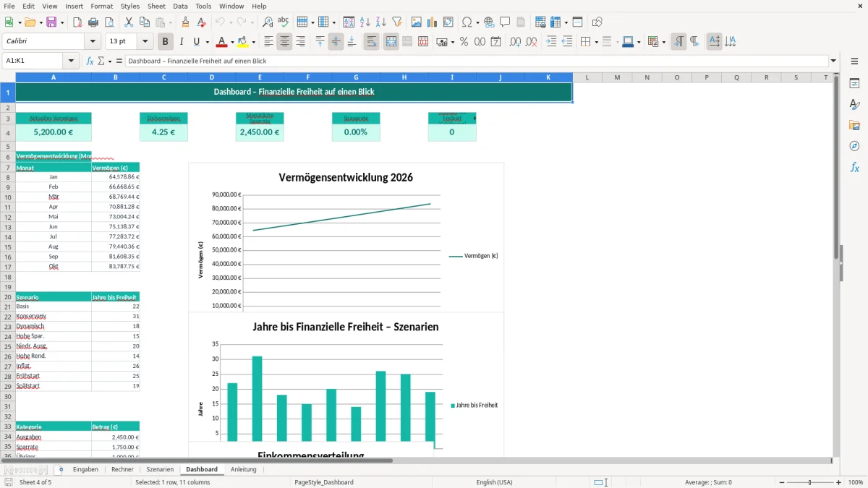This screenshot has height=488, width=868.
Task: Insert a hyperlink with the globe icon
Action: click(x=489, y=22)
